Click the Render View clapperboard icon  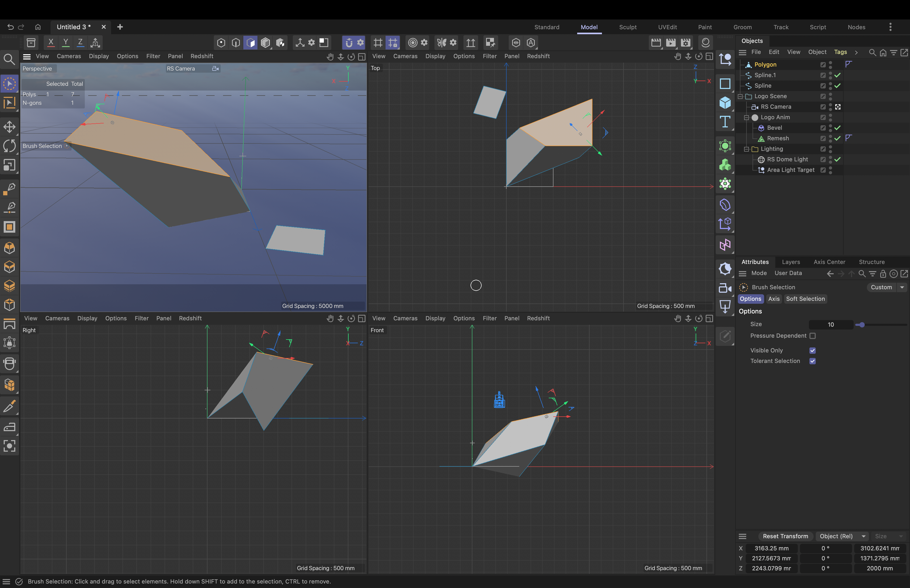656,42
